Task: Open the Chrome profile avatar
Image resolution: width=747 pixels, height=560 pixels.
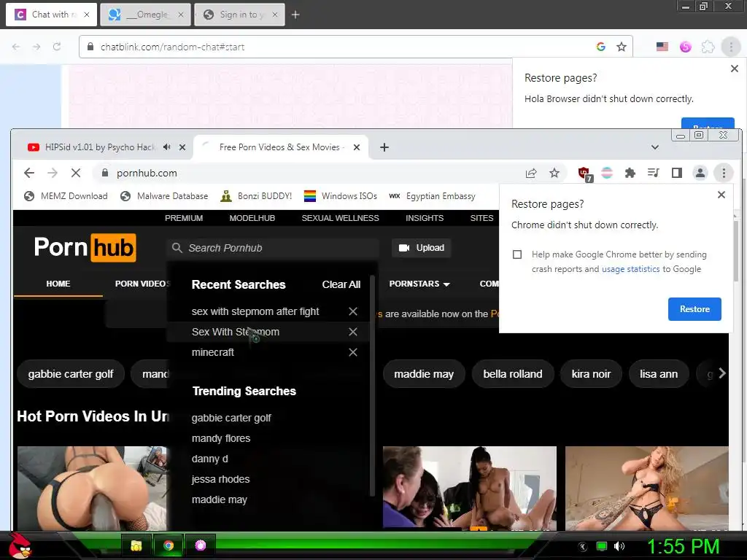Action: [700, 173]
